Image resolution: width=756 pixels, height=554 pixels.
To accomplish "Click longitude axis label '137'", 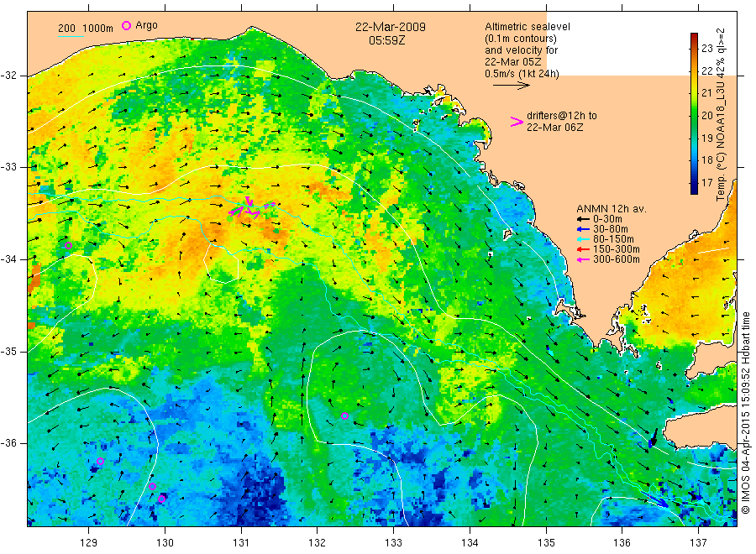I will [x=698, y=543].
